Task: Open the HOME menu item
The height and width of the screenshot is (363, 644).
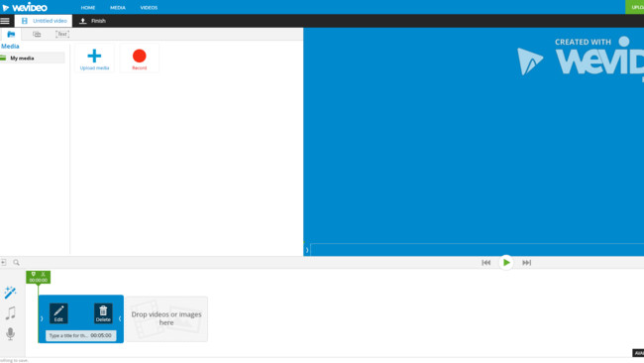Action: pyautogui.click(x=88, y=7)
